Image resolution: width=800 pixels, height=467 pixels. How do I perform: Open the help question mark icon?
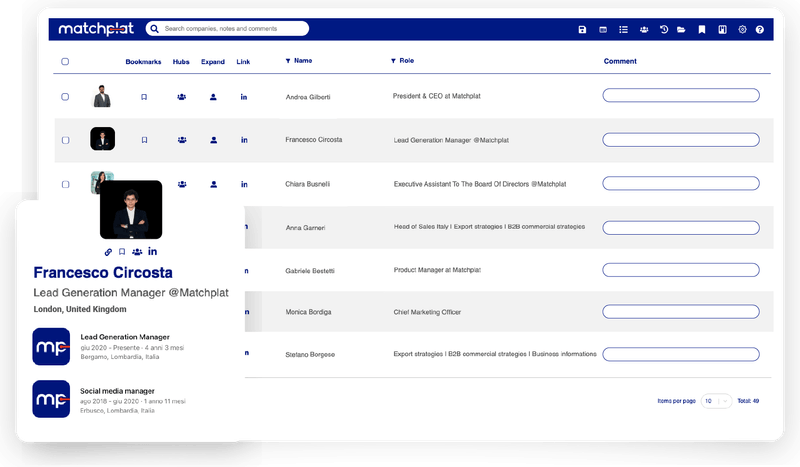point(760,30)
